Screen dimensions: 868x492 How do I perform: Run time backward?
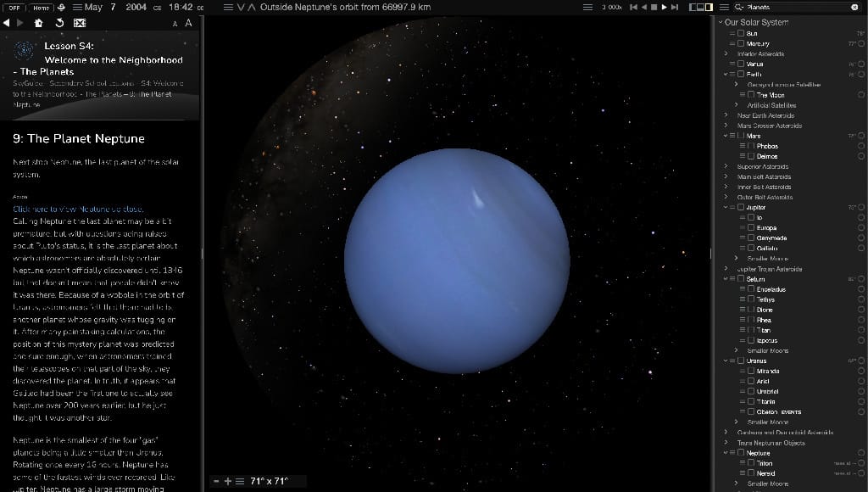(644, 7)
